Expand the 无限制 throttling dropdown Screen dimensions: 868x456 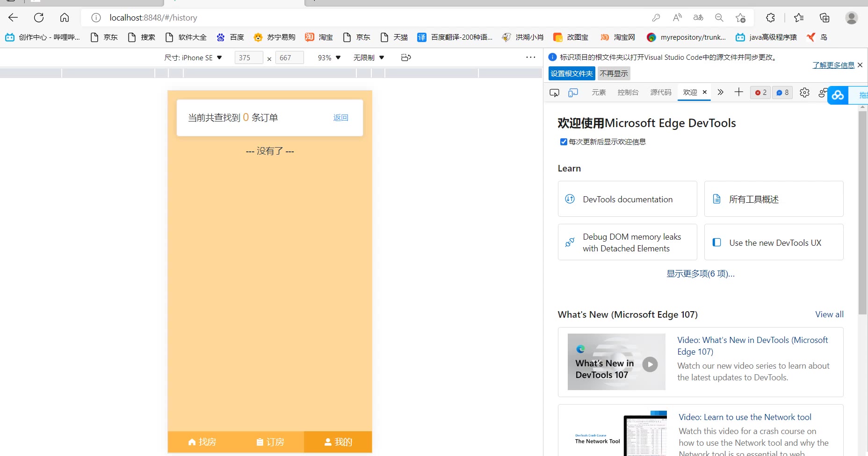pyautogui.click(x=369, y=57)
